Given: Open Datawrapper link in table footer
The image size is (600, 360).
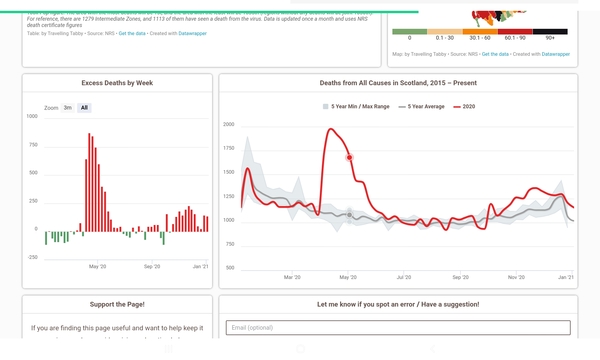Looking at the screenshot, I should coord(192,33).
